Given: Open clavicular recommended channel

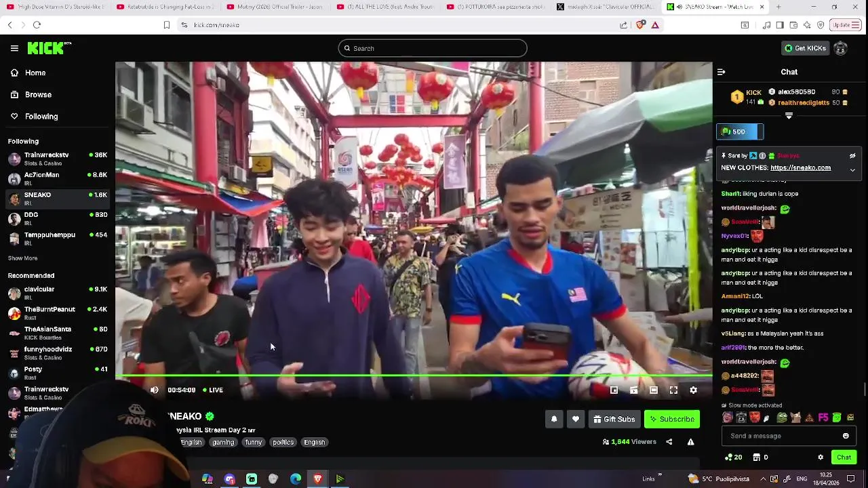Looking at the screenshot, I should [58, 293].
